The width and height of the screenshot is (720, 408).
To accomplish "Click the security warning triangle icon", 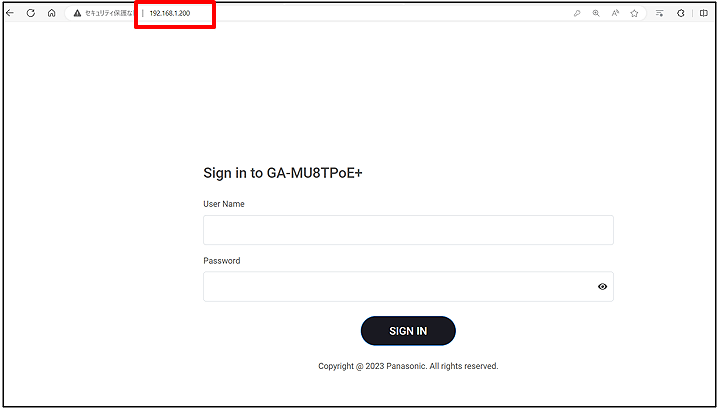I will [x=77, y=13].
